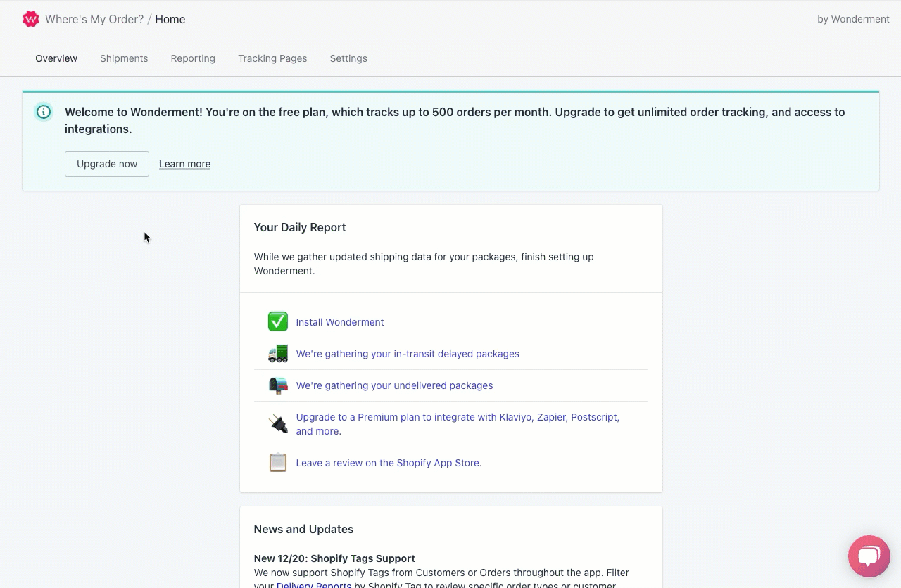Click the electric plug icon
The width and height of the screenshot is (901, 588).
click(278, 424)
